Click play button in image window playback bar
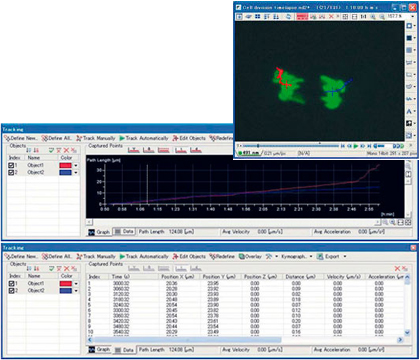The width and height of the screenshot is (420, 360). [x=356, y=146]
